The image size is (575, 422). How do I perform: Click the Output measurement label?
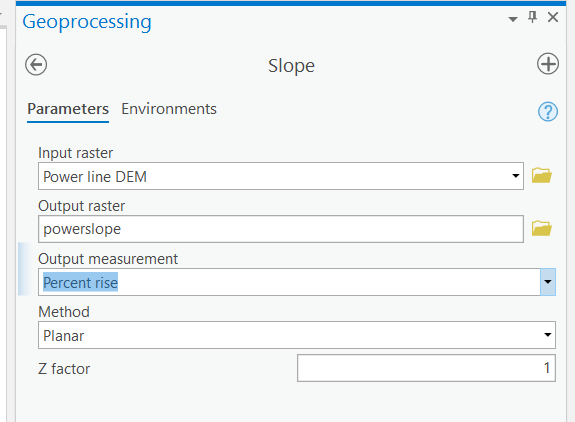pyautogui.click(x=108, y=259)
